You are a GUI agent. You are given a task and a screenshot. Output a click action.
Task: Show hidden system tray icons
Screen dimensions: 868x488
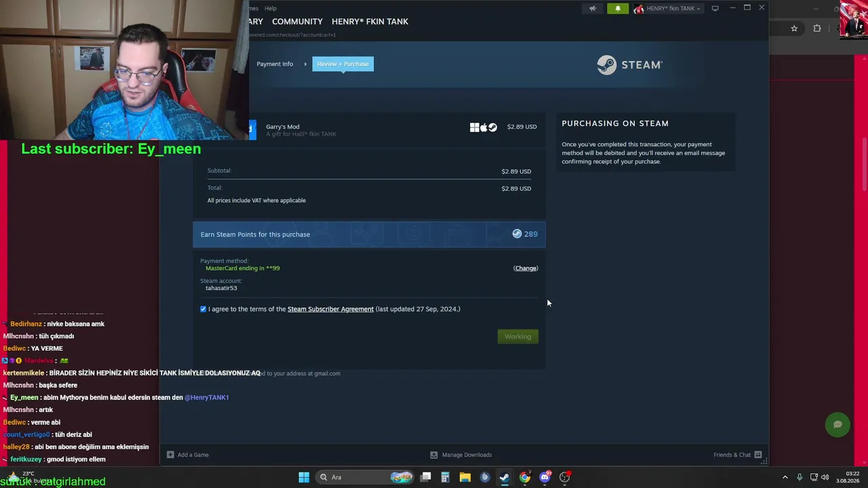pyautogui.click(x=785, y=477)
